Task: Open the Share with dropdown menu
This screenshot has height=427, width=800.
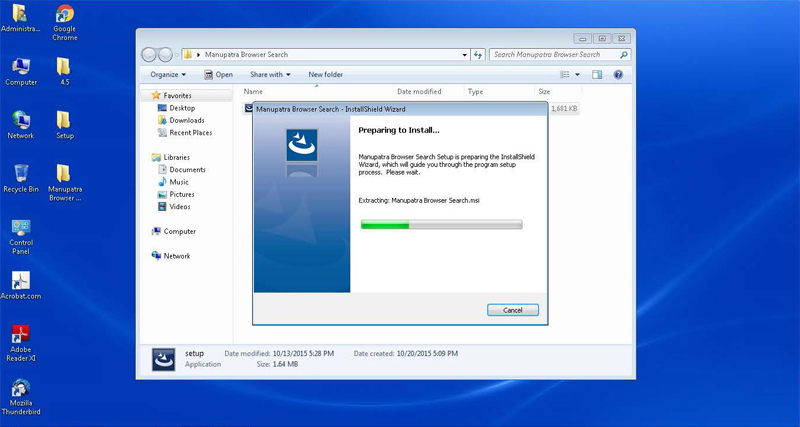Action: (270, 74)
